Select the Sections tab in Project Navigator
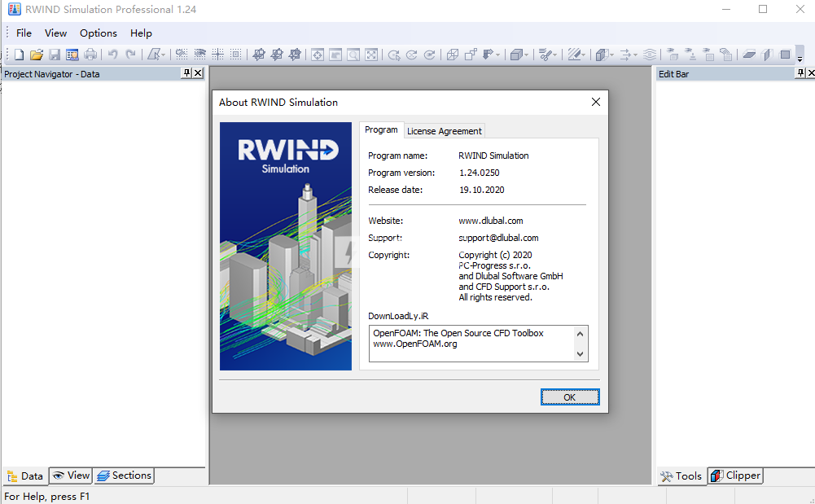Image resolution: width=815 pixels, height=504 pixels. 125,476
